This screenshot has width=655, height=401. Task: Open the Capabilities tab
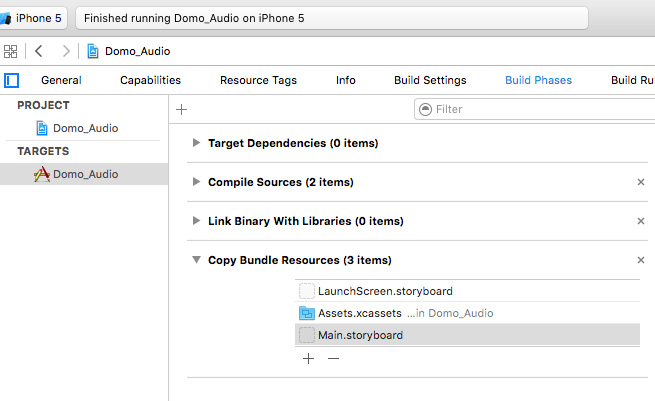tap(150, 80)
